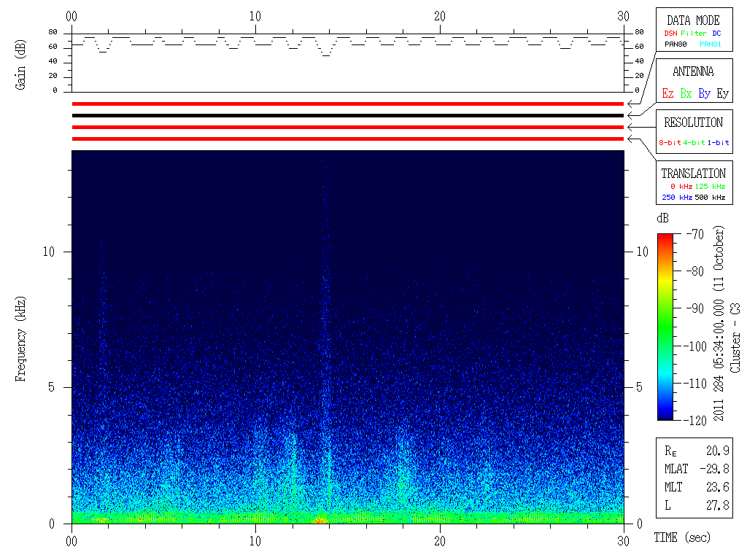The image size is (747, 560).
Task: Click the red DSN label
Action: pyautogui.click(x=670, y=34)
